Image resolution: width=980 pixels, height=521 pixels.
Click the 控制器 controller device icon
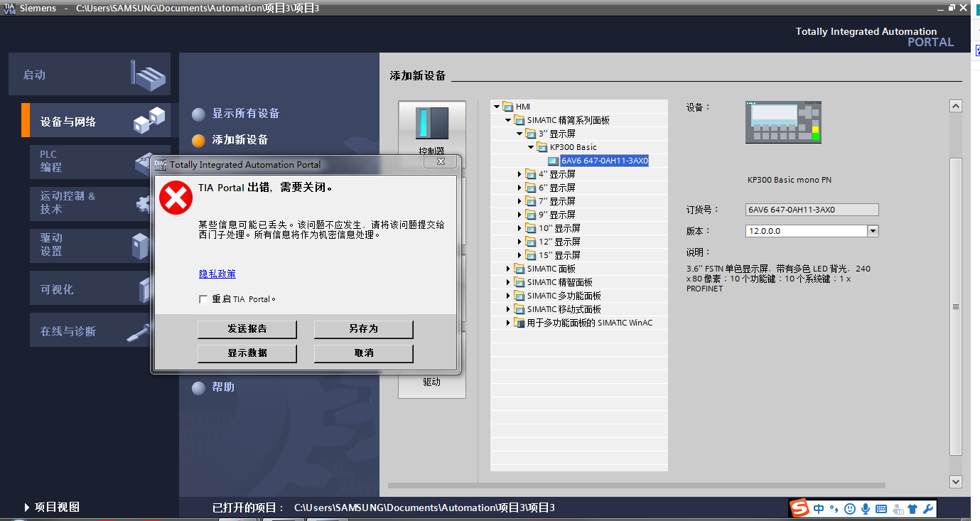tap(432, 124)
